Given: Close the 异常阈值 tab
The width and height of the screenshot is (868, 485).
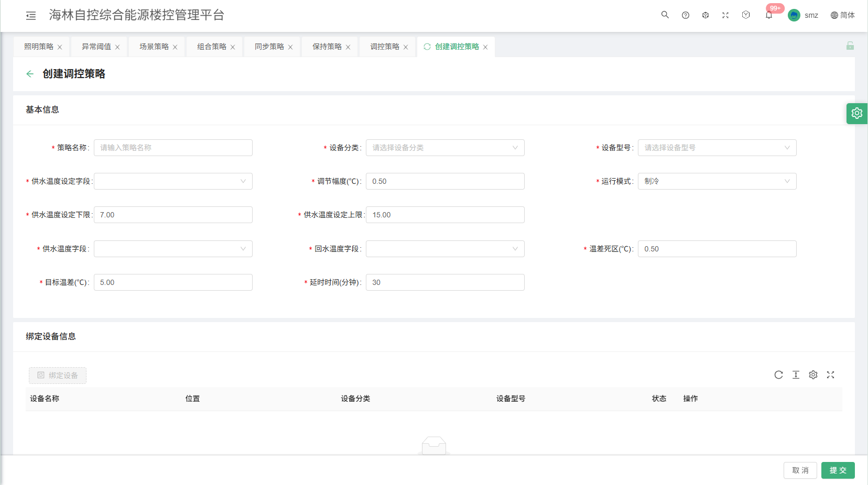Looking at the screenshot, I should (x=117, y=47).
